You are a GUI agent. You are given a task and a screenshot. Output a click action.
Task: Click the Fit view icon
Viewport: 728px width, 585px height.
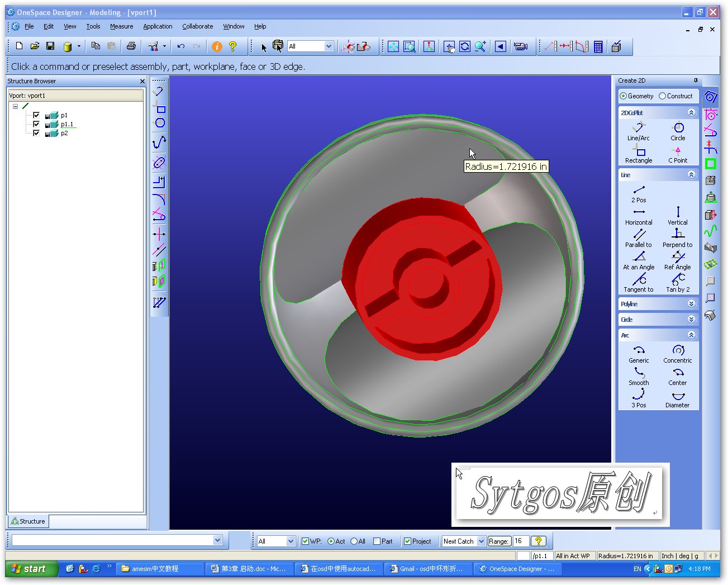[393, 46]
